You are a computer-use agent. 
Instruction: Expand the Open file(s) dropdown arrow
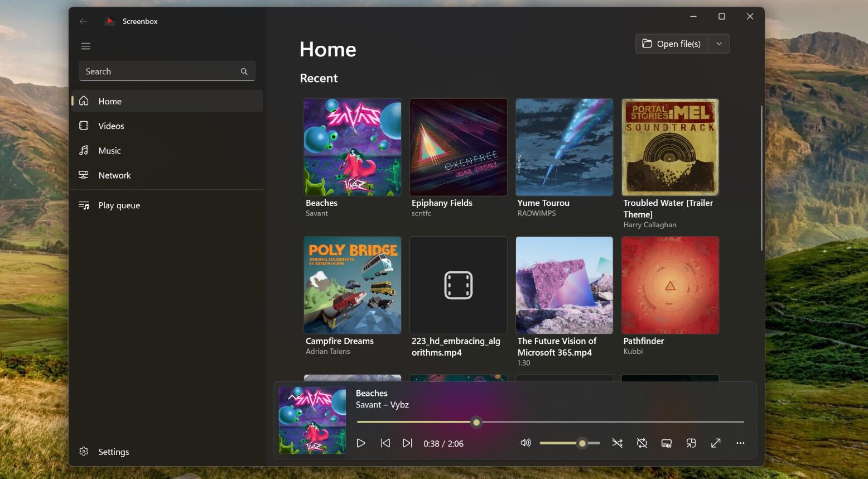(x=719, y=44)
